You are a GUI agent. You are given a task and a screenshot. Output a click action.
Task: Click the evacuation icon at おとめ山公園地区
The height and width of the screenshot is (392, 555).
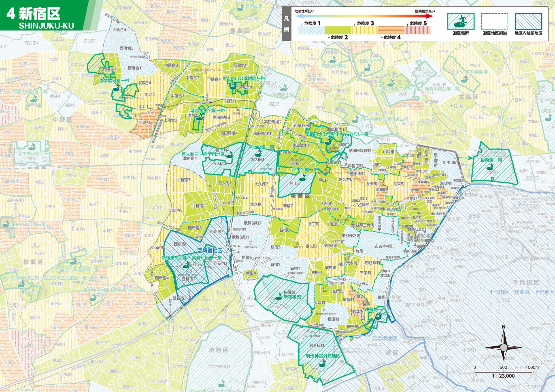(x=234, y=86)
